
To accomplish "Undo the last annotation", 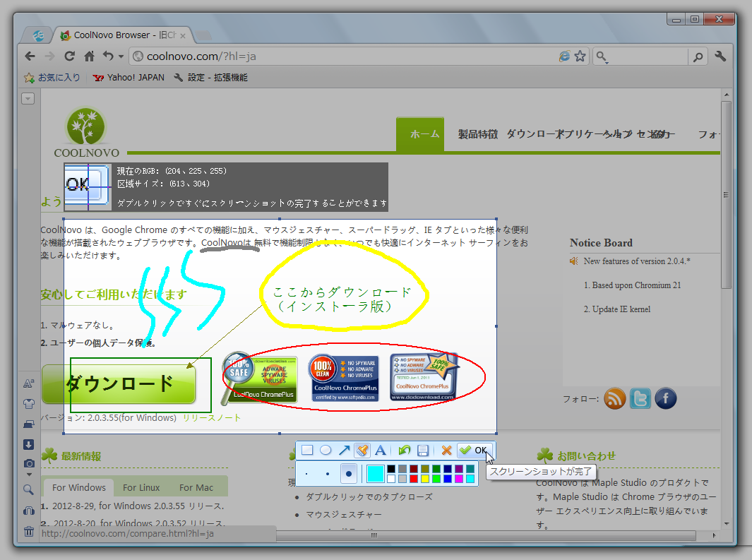I will click(x=405, y=451).
